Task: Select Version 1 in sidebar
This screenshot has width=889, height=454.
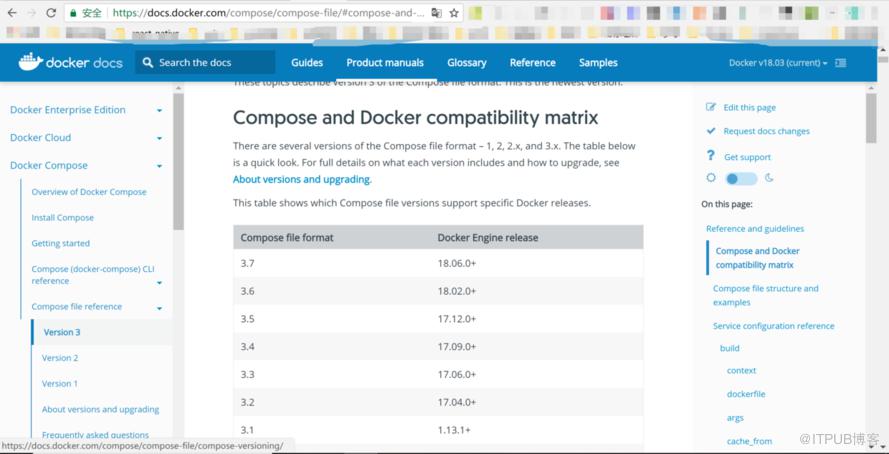Action: [x=60, y=384]
